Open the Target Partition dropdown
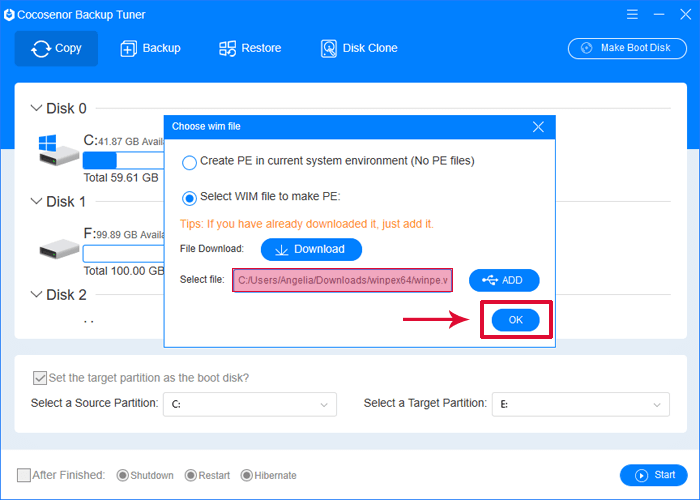700x500 pixels. click(581, 404)
